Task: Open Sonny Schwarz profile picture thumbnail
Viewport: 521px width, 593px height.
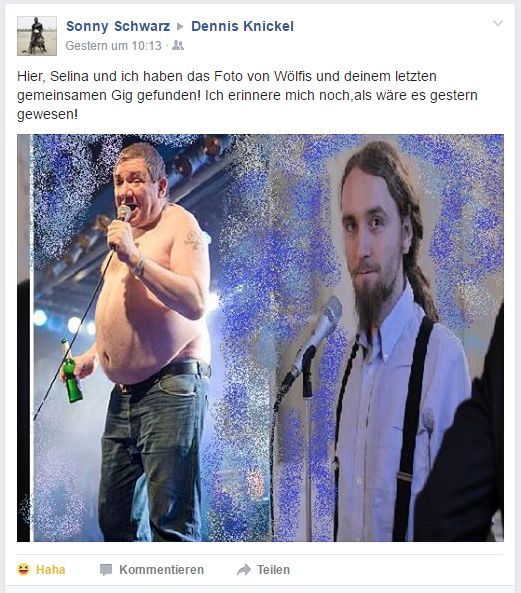Action: coord(37,36)
